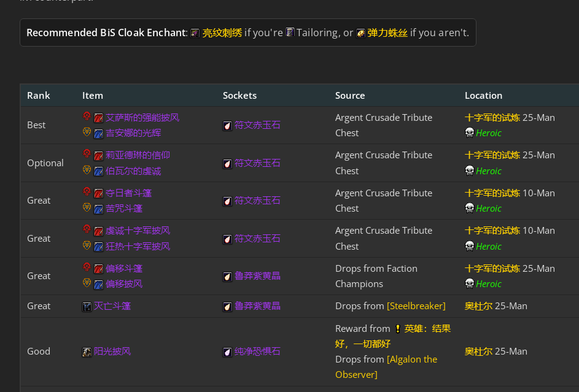Click the 莉亚德琳的信仰 item icon
The height and width of the screenshot is (392, 579).
[x=99, y=156]
